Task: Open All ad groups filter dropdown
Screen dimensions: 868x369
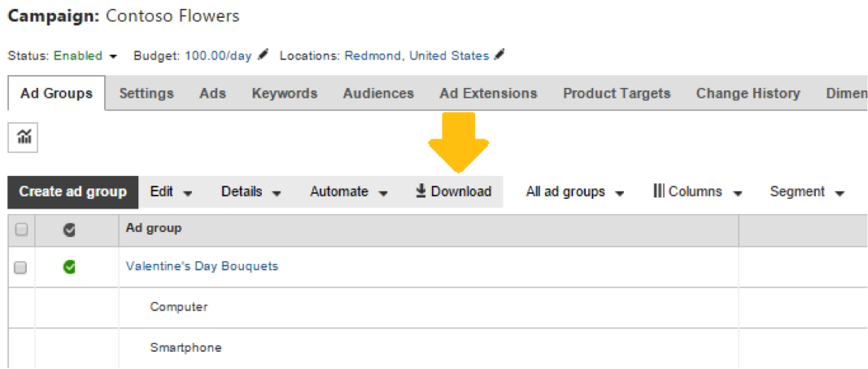Action: 575,191
